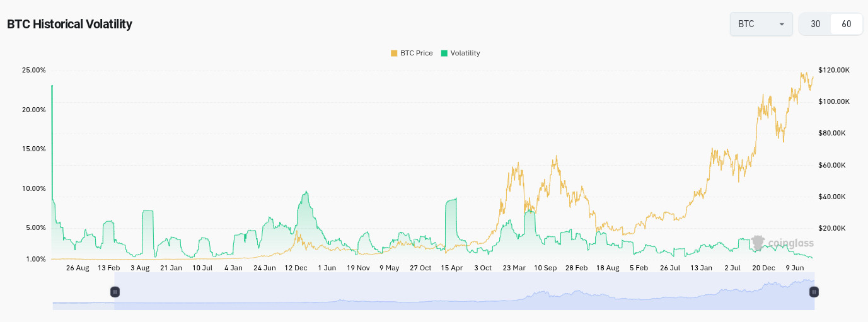Click the 9 Jun date axis label
Image resolution: width=868 pixels, height=322 pixels.
[x=795, y=268]
